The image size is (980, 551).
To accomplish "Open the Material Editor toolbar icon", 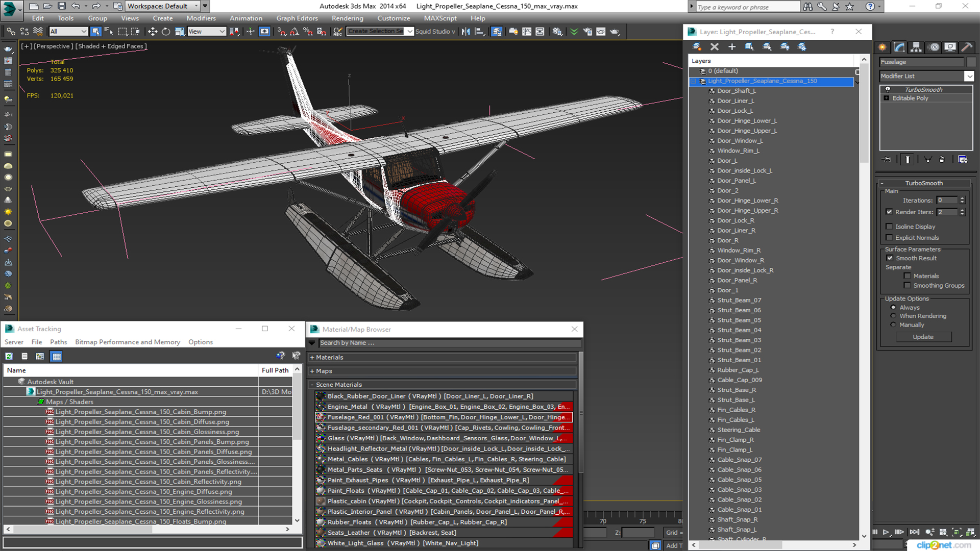I will (557, 32).
